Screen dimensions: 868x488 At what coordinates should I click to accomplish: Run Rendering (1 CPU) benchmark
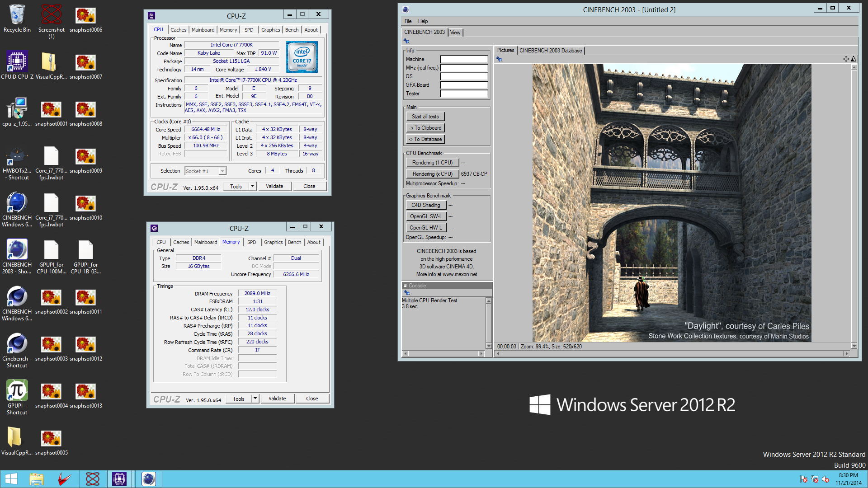tap(433, 163)
